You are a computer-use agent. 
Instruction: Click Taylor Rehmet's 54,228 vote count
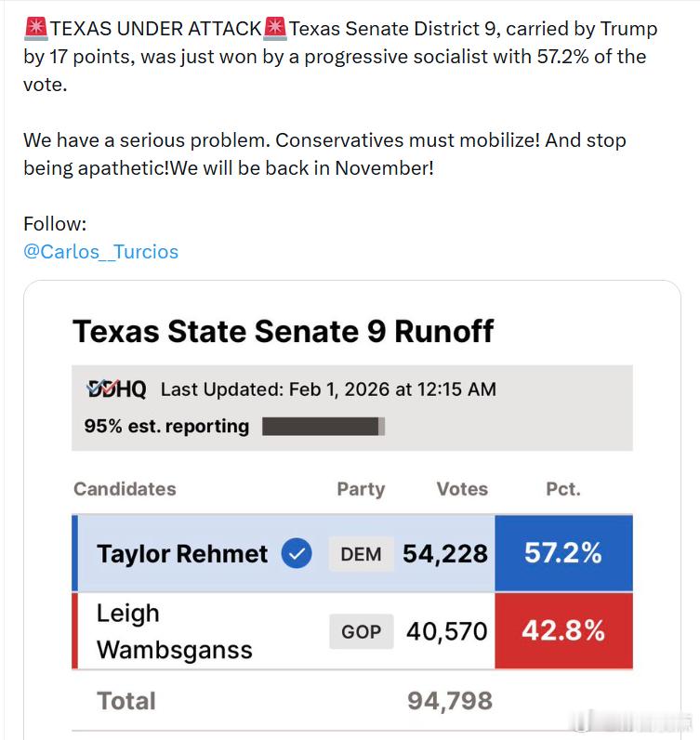[445, 554]
